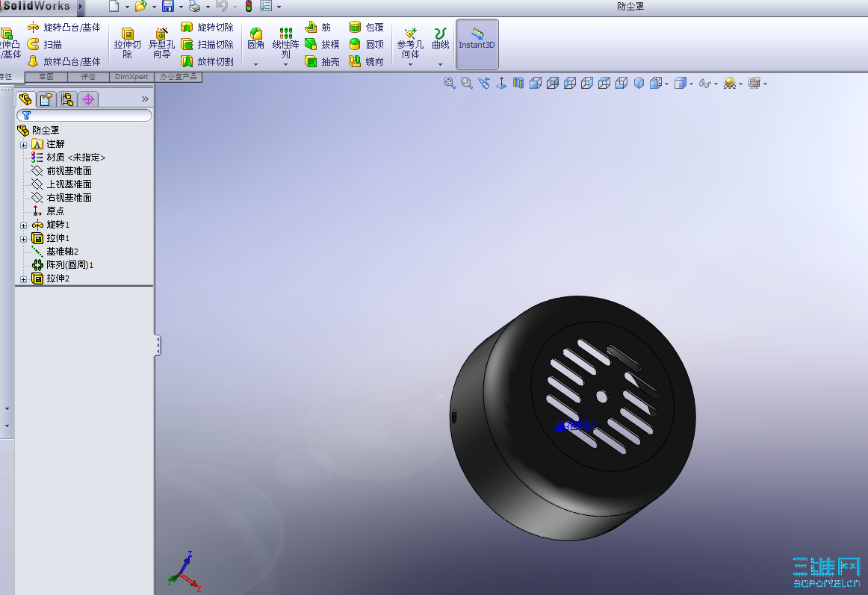The width and height of the screenshot is (868, 595).
Task: Select the Sweep (扫描) feature tool
Action: click(x=45, y=44)
